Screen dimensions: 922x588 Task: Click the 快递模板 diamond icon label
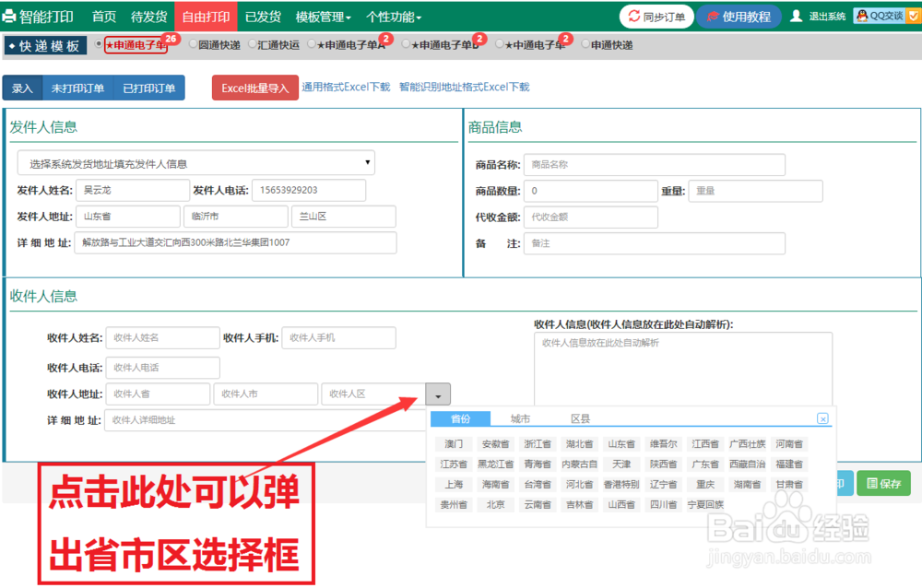coord(11,45)
